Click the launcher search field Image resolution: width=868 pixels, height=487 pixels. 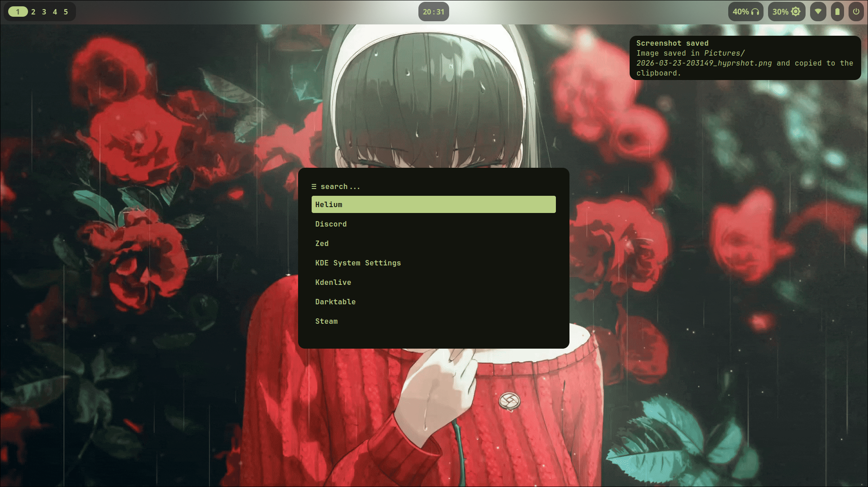pyautogui.click(x=433, y=186)
